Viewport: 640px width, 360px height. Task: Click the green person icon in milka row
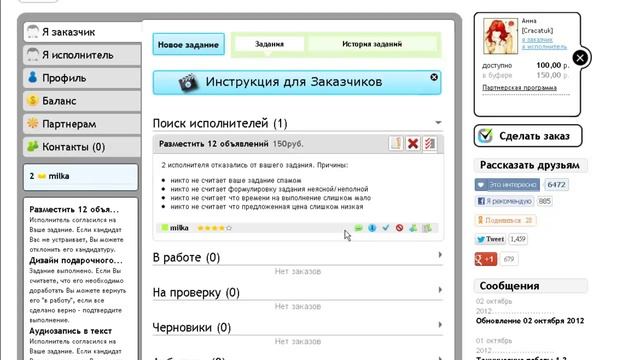tap(413, 228)
